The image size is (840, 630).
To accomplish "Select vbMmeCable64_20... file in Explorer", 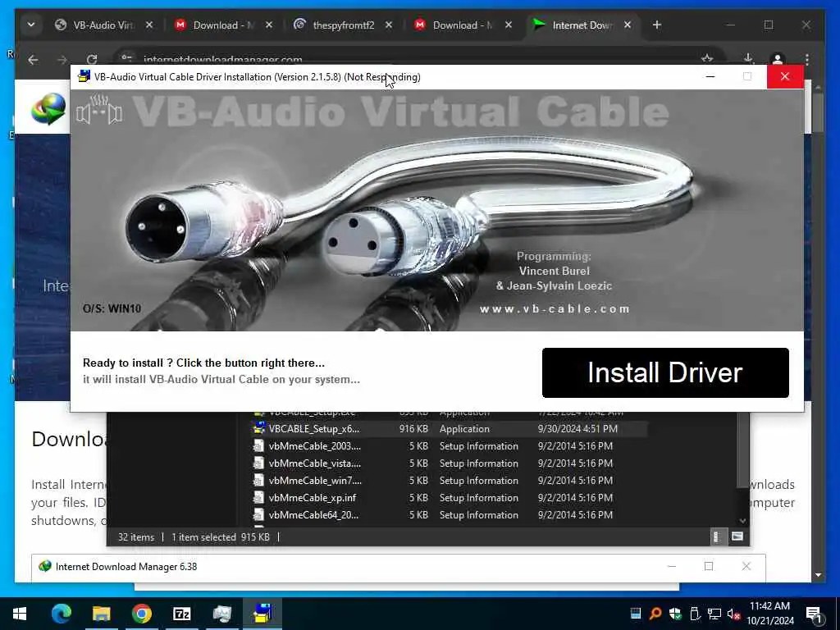I will pos(313,515).
